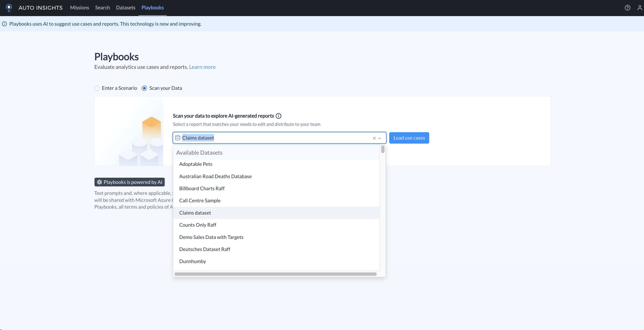Open the Missions menu tab

79,8
